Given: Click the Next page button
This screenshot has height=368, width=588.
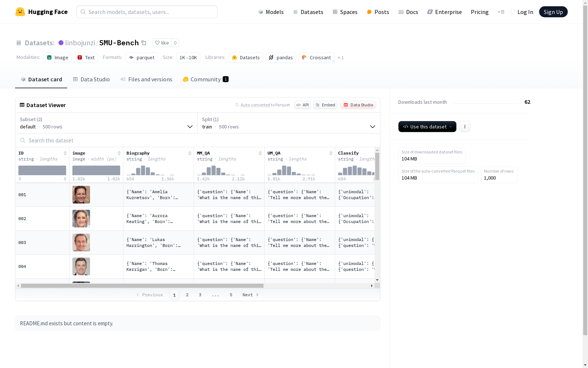Looking at the screenshot, I should tap(251, 295).
